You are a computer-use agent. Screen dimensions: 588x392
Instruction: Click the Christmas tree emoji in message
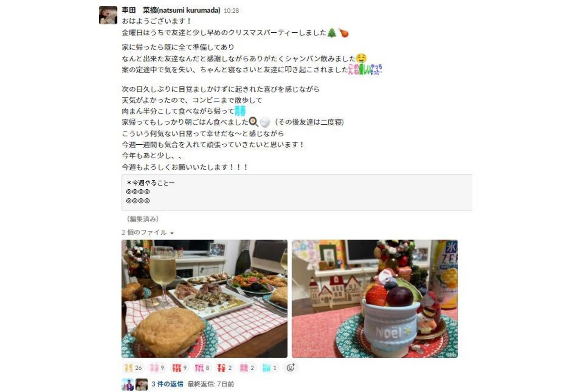click(332, 33)
